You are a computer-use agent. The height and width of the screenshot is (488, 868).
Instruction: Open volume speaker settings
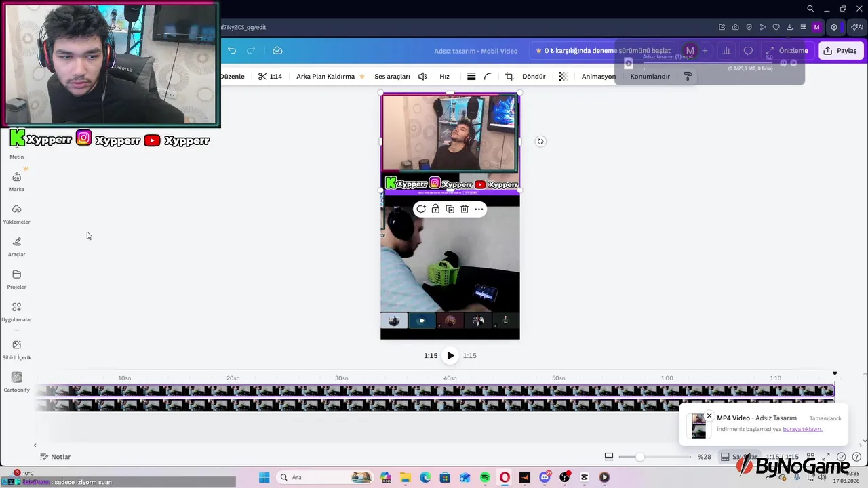coord(422,77)
